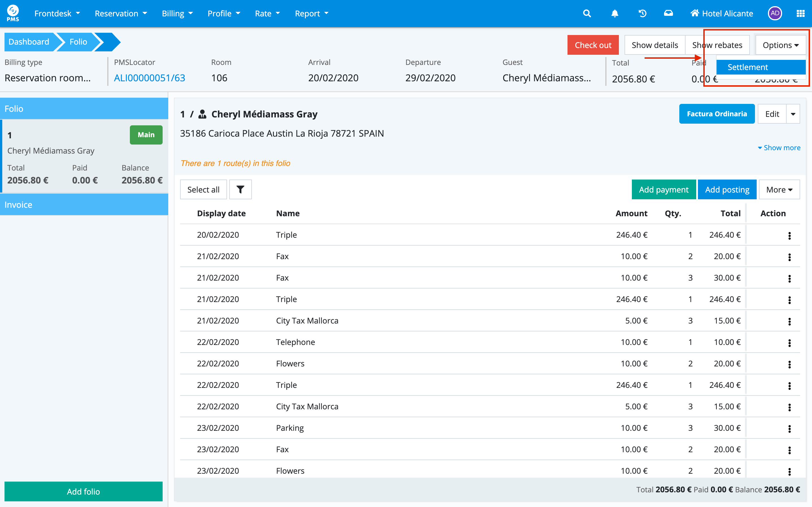Viewport: 812px width, 507px height.
Task: Expand the arrow next to Edit
Action: (x=793, y=114)
